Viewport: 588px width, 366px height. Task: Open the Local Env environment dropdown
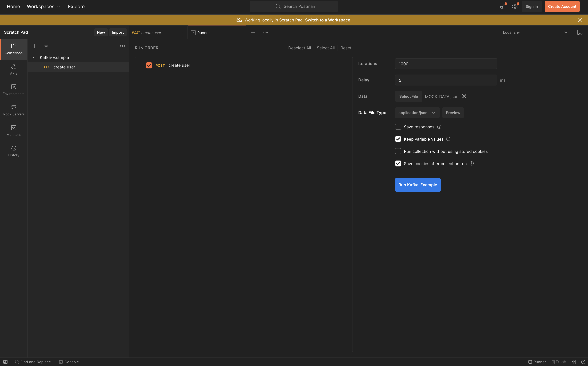pyautogui.click(x=535, y=33)
